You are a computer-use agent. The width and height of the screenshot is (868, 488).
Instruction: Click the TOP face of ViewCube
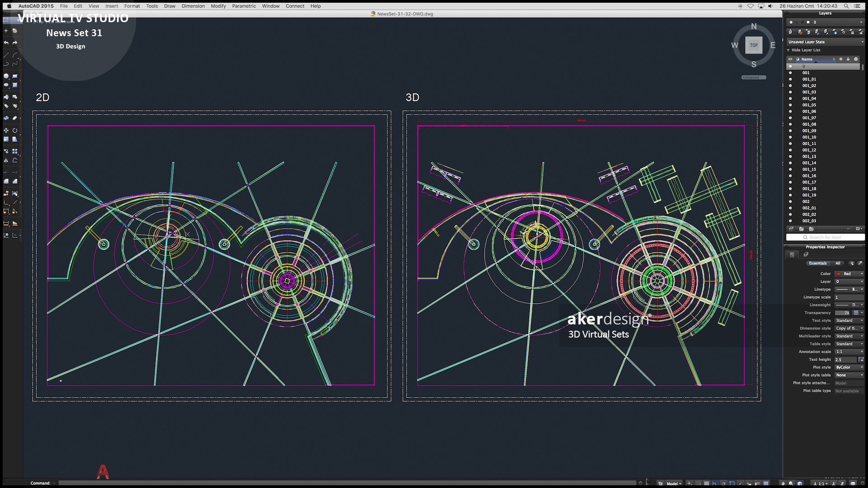coord(754,45)
